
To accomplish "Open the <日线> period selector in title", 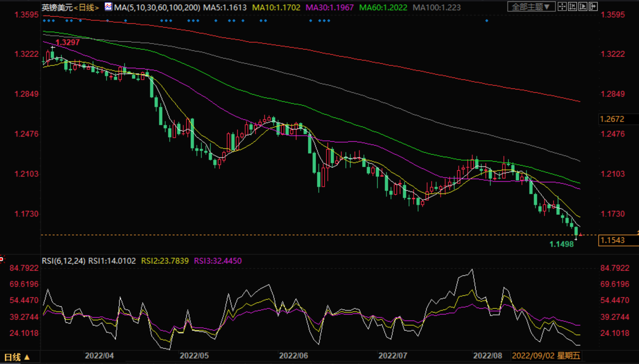I will (x=86, y=7).
